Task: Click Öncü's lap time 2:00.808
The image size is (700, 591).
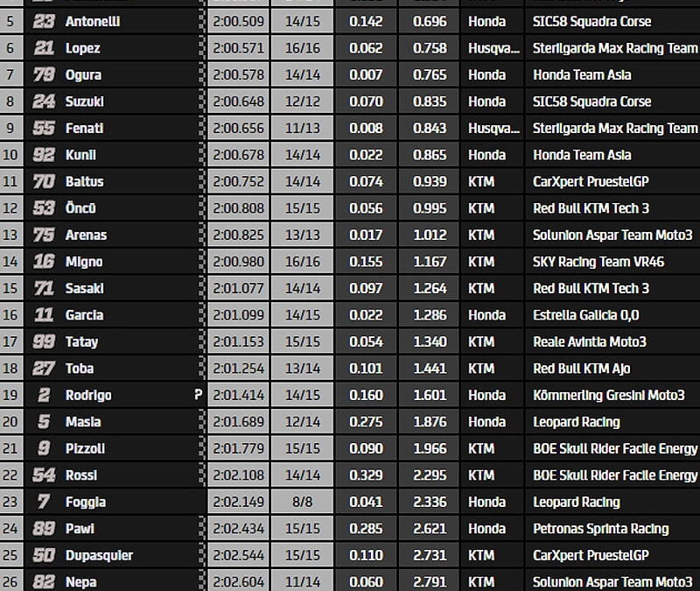Action: (x=238, y=208)
